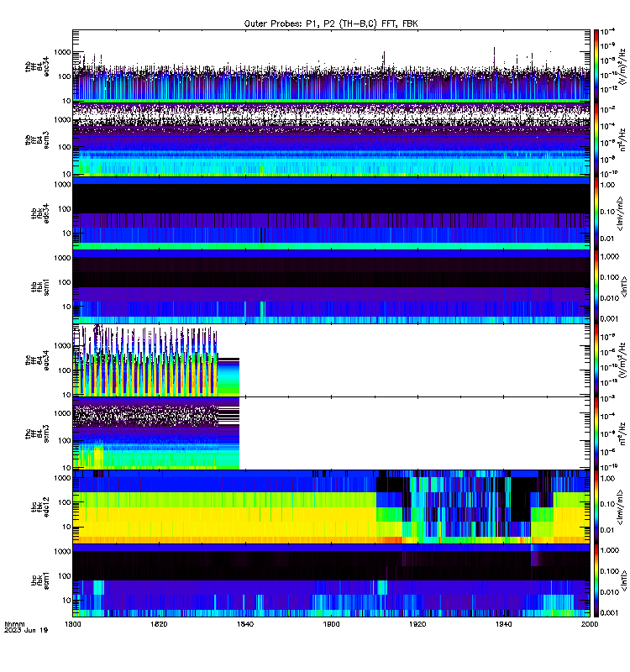
Task: Click the '0.10' value on thc edc12 colorbar
Action: (x=607, y=504)
